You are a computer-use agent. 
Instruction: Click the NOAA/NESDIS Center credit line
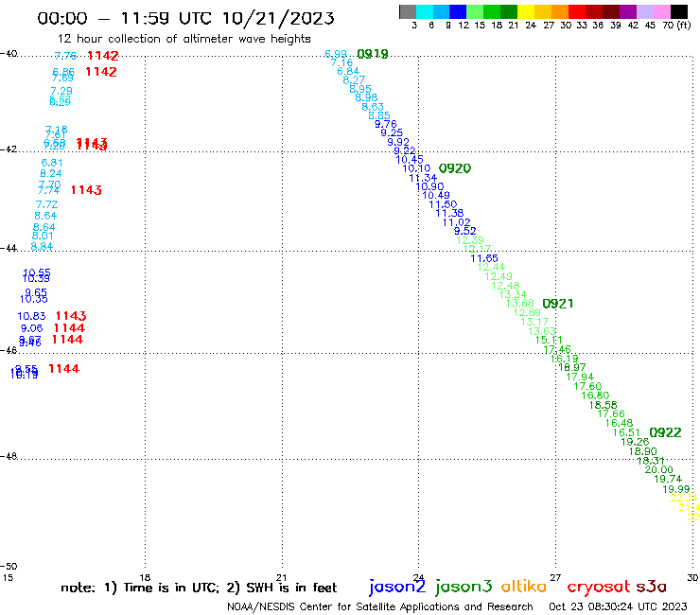380,606
